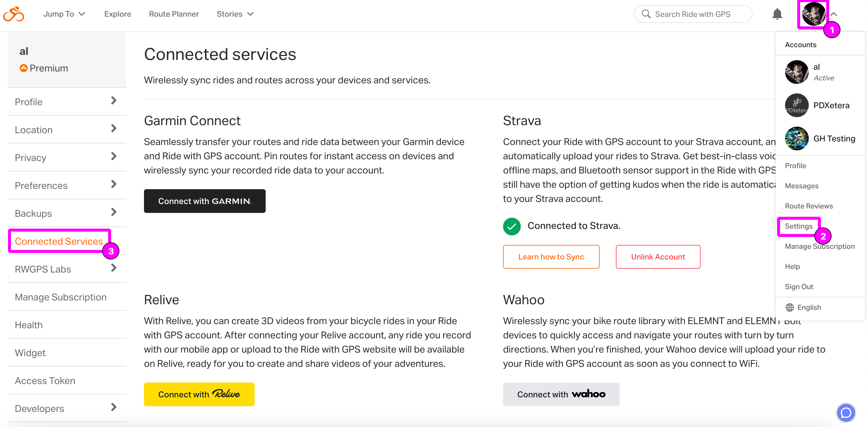
Task: Click Sign Out
Action: click(x=799, y=287)
